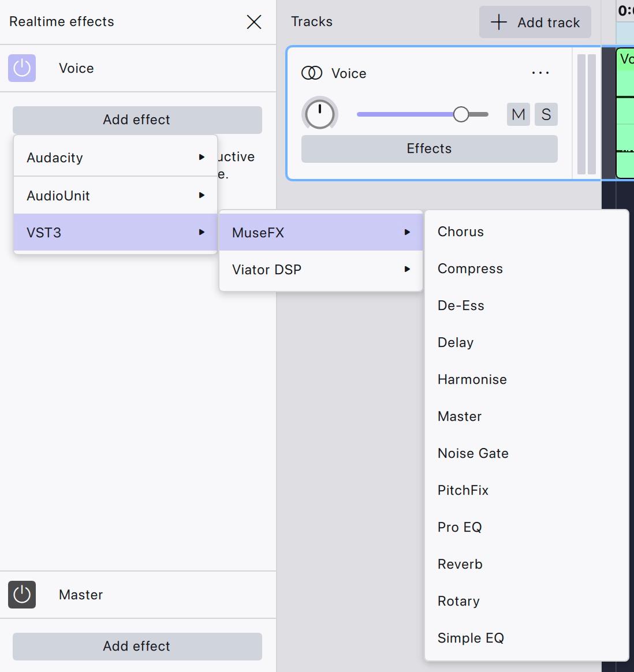This screenshot has height=672, width=634.
Task: Select the VST3 menu entry
Action: 115,232
